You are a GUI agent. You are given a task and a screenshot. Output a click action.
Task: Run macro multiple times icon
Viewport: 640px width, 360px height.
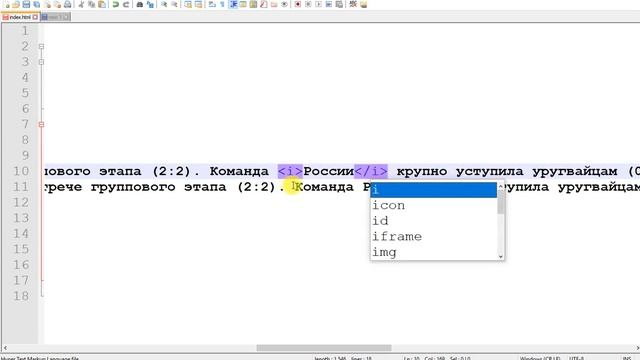(329, 4)
